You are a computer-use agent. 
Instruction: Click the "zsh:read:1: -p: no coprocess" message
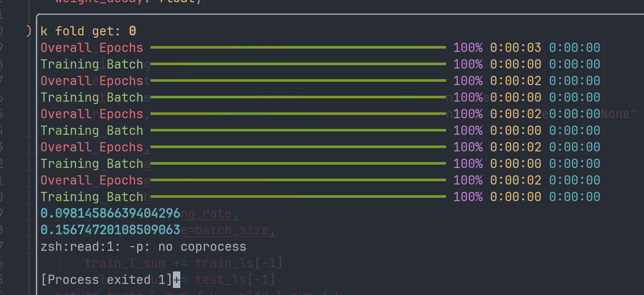tap(143, 246)
